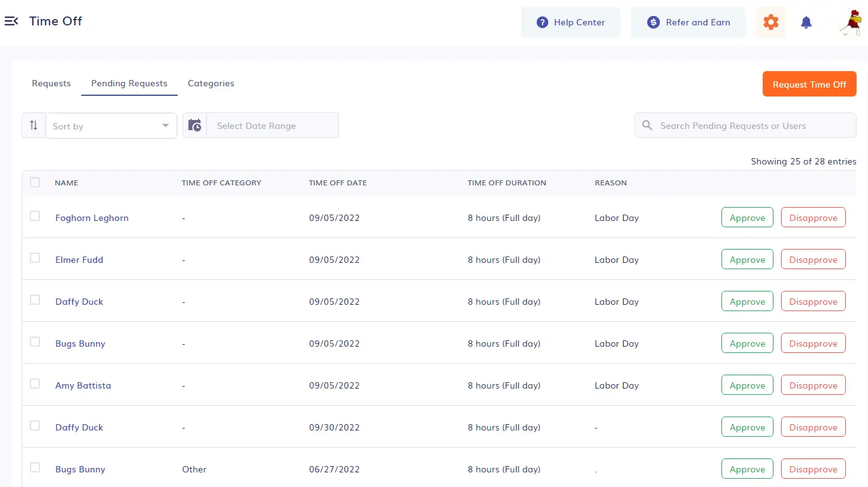Click the Refer and Earn dollar icon
The height and width of the screenshot is (487, 868).
(x=653, y=22)
